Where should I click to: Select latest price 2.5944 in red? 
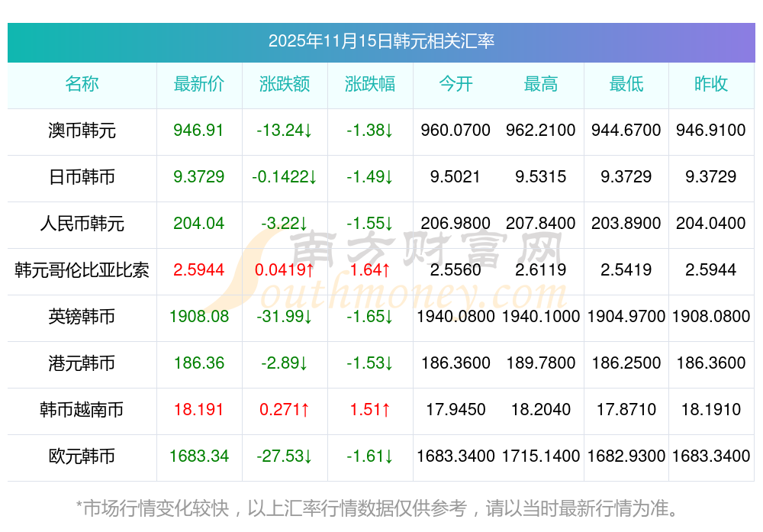click(x=199, y=269)
